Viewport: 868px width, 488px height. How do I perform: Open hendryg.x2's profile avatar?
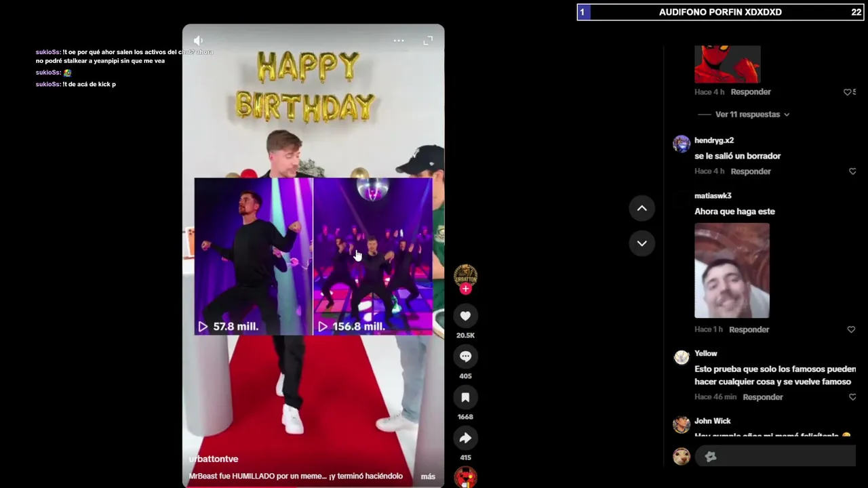[x=682, y=144]
